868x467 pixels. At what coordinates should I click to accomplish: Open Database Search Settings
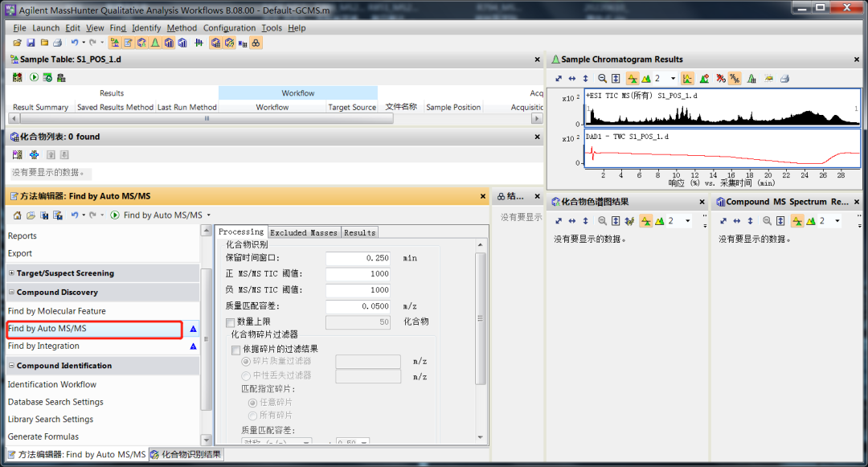[55, 402]
